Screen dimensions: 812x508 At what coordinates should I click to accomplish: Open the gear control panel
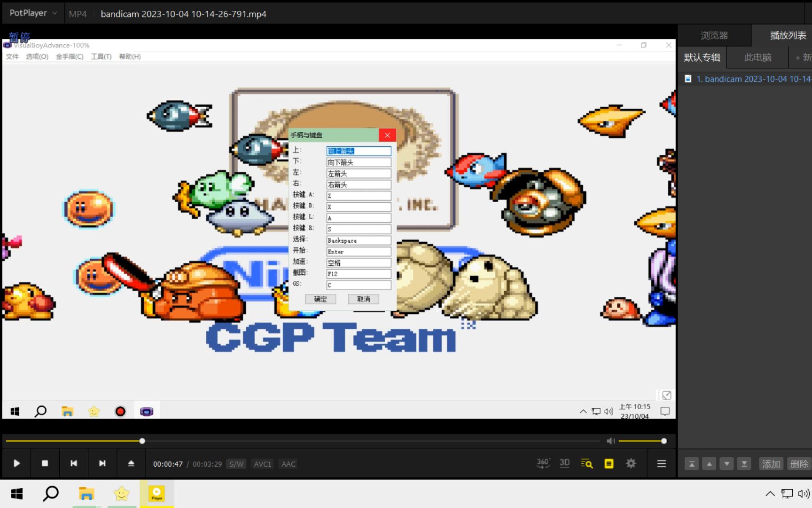(x=631, y=463)
